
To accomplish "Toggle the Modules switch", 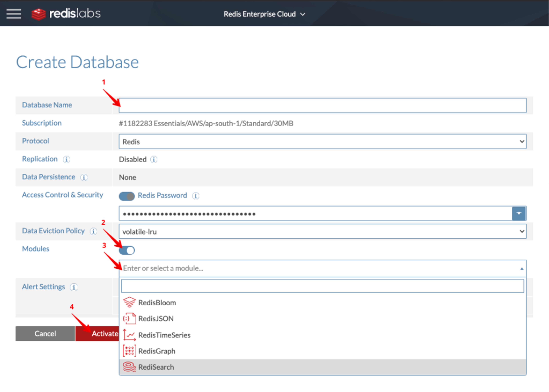I will (x=127, y=250).
